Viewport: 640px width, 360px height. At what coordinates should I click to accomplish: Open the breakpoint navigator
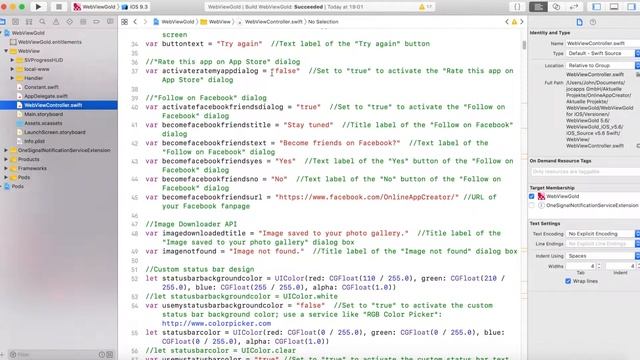[96, 22]
